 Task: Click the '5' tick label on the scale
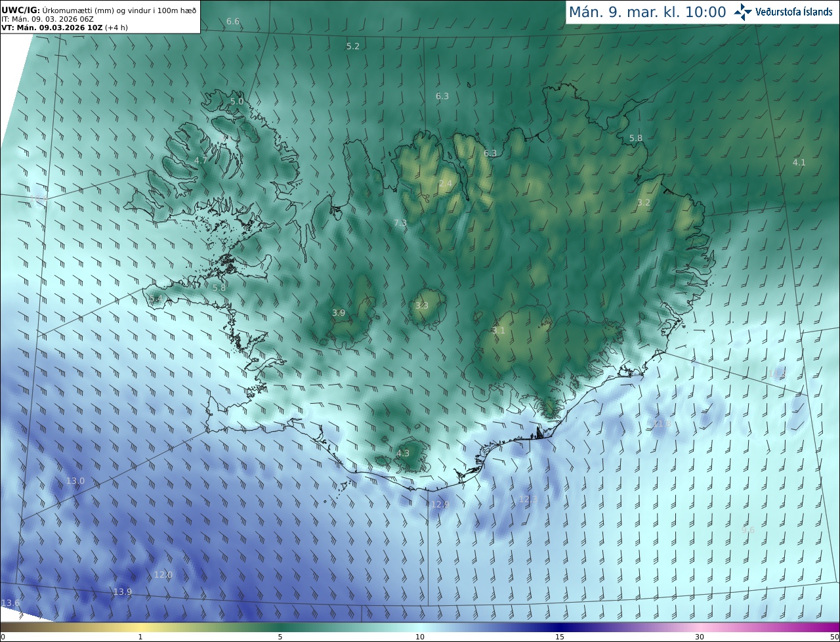click(280, 637)
